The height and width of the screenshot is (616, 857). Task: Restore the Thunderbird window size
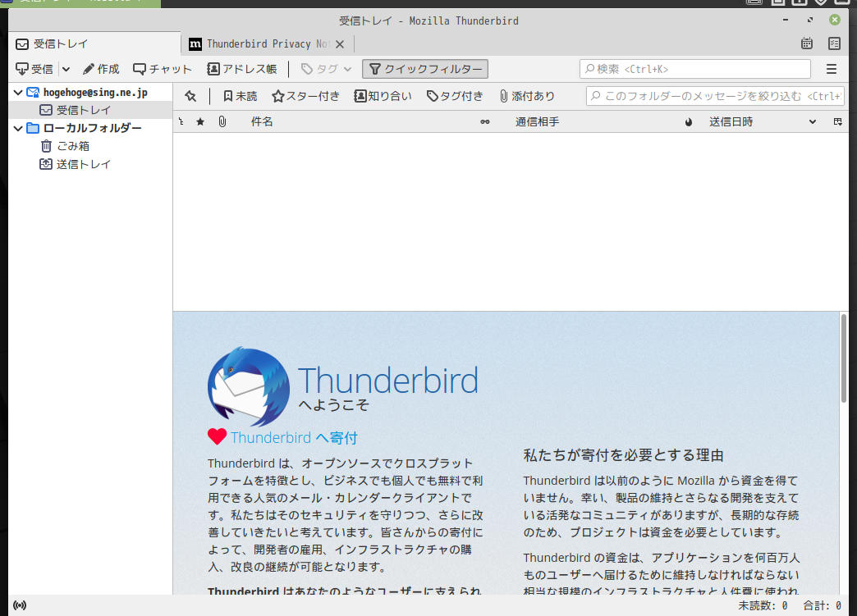[810, 20]
